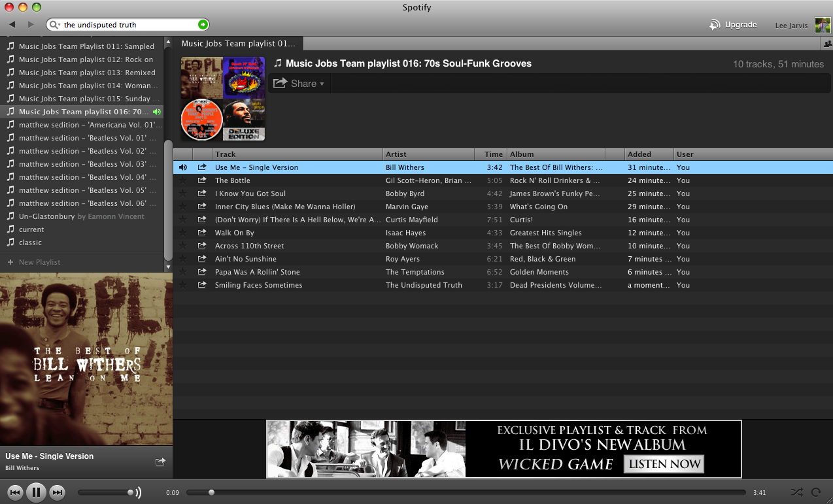The image size is (833, 504).
Task: Open the 'classic' playlist
Action: 82,243
